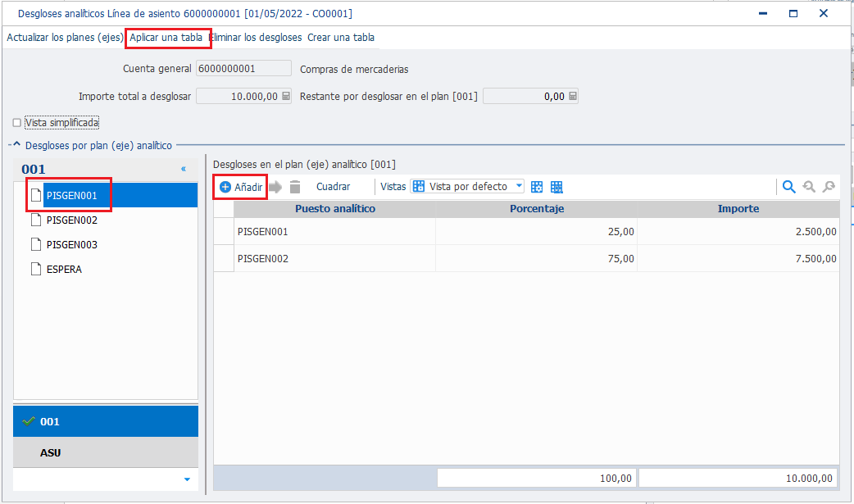Click the blue magnifier search icon
This screenshot has height=504, width=854.
(x=788, y=187)
